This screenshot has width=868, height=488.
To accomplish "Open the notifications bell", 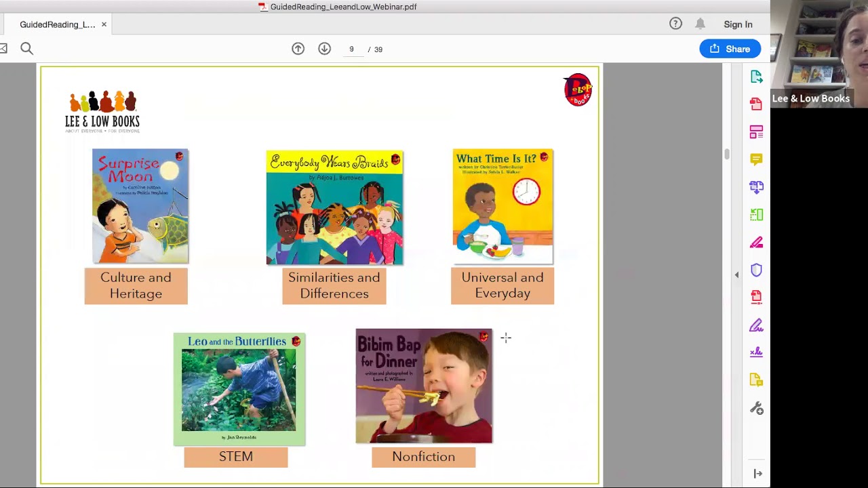I will [700, 24].
